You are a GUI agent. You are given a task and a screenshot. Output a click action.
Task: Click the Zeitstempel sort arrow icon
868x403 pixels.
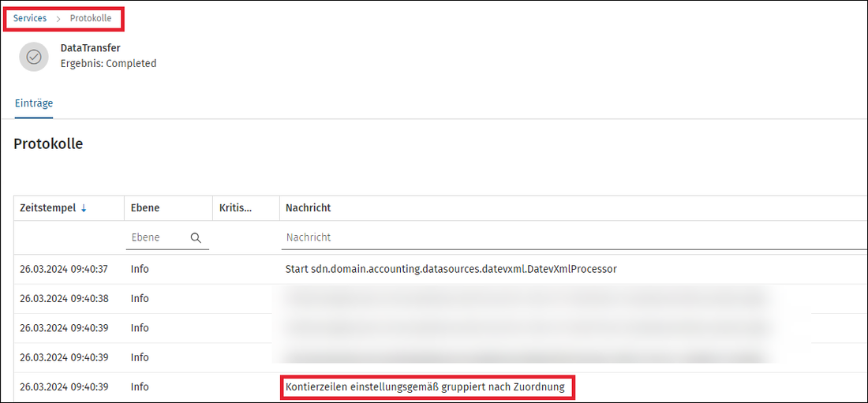point(84,208)
